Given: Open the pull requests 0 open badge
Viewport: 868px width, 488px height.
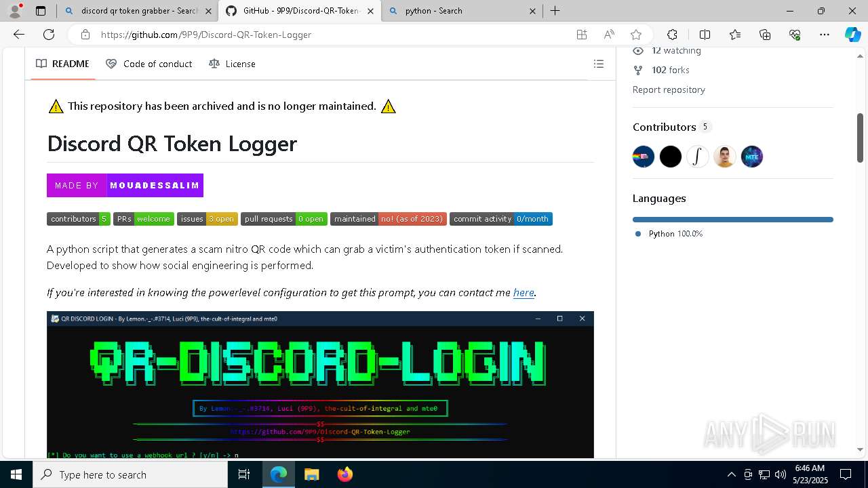Looking at the screenshot, I should tap(284, 219).
